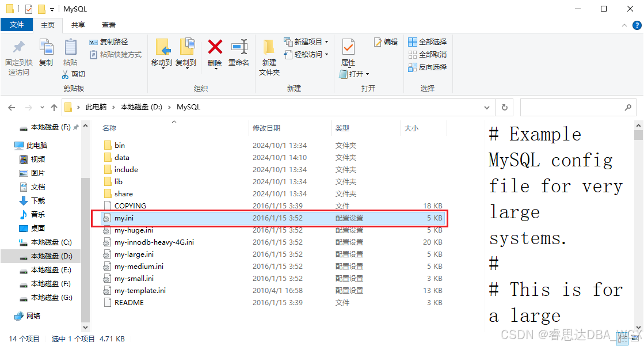Select 下载 (Downloads) in navigation pane
This screenshot has width=644, height=346.
(32, 200)
